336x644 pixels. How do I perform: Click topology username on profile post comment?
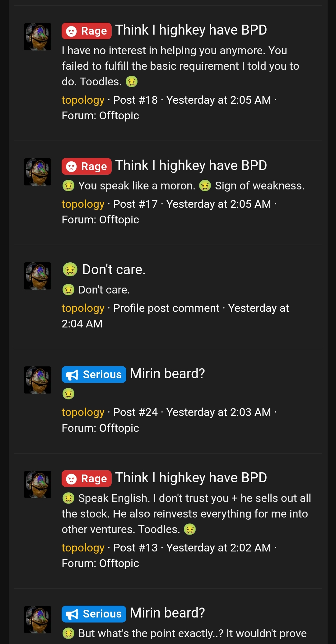[x=83, y=308]
